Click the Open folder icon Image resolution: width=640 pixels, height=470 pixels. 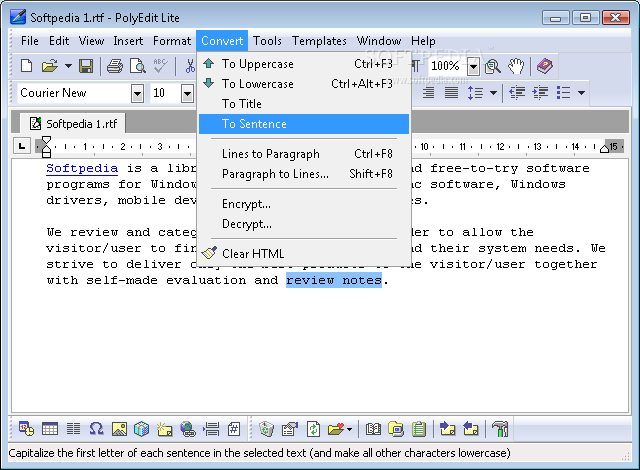click(49, 66)
